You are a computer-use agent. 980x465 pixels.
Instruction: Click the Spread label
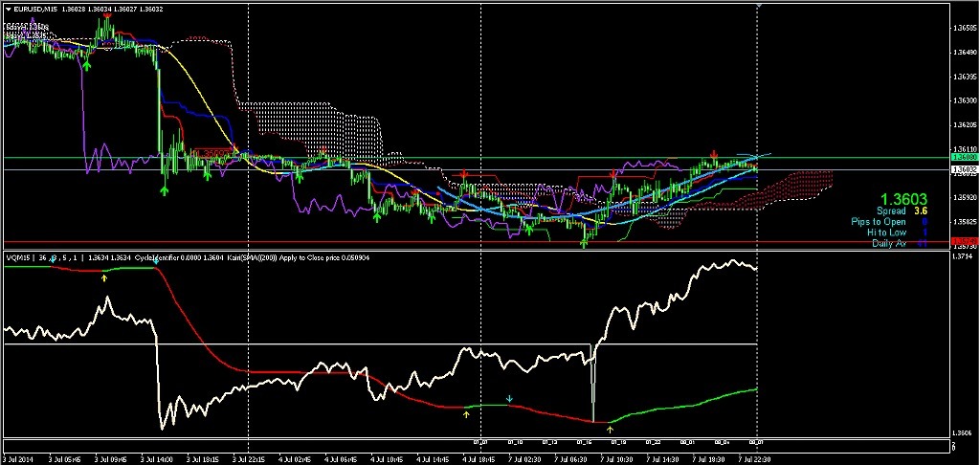[x=892, y=210]
